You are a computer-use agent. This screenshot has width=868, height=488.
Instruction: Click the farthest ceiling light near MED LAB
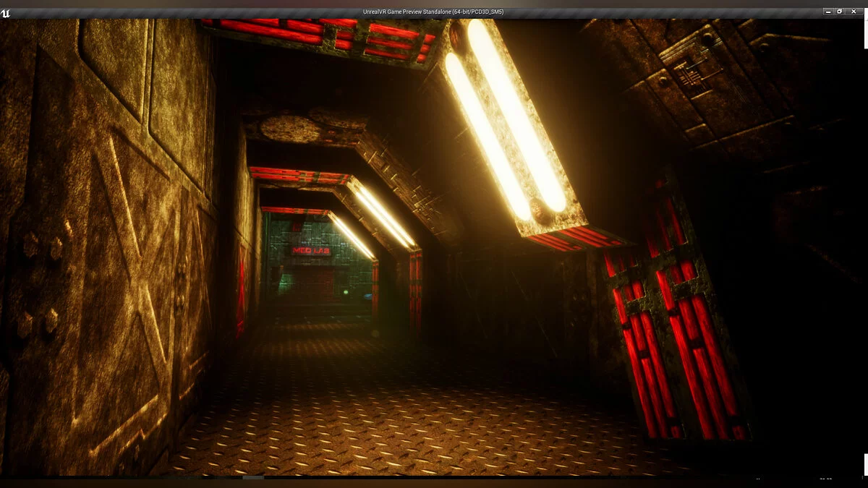tap(352, 236)
